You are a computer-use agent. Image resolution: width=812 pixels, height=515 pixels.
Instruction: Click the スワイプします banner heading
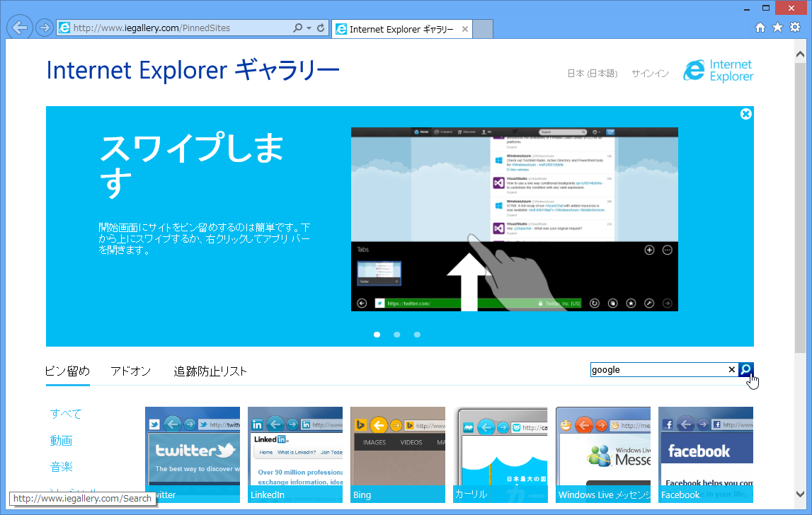tap(192, 166)
